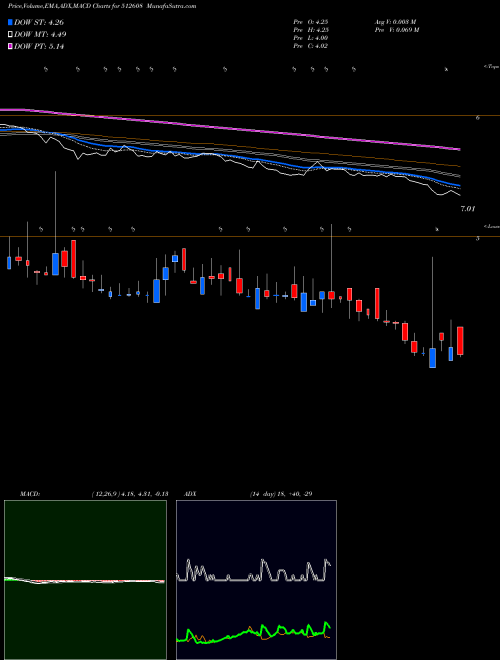This screenshot has height=660, width=500.
Task: Select the 'DOW MT: 4.49' legend text
Action: (40, 35)
